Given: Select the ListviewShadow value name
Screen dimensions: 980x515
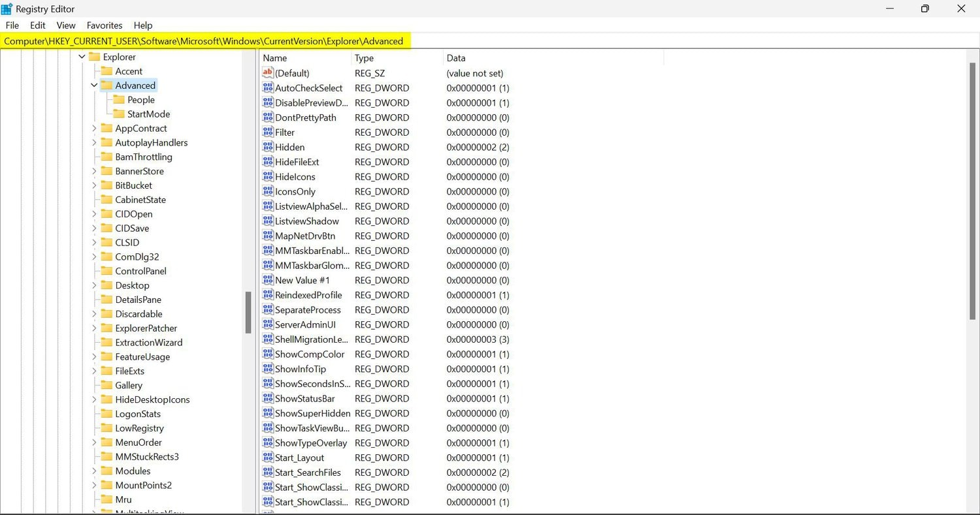Looking at the screenshot, I should (307, 221).
